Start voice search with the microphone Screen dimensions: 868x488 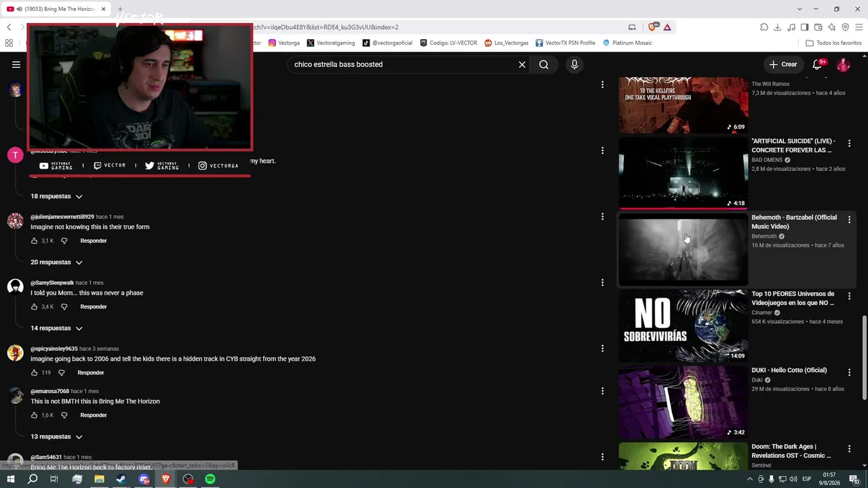point(574,64)
